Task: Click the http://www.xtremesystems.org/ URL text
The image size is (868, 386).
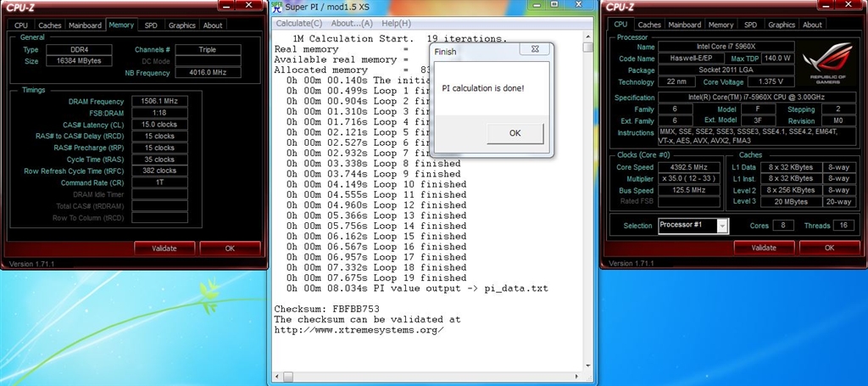Action: point(359,330)
